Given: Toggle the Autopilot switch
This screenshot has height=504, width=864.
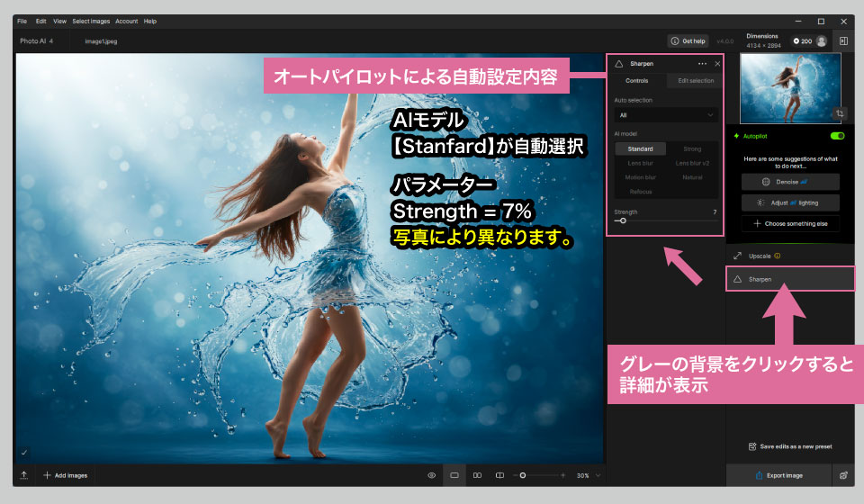Looking at the screenshot, I should coord(837,136).
